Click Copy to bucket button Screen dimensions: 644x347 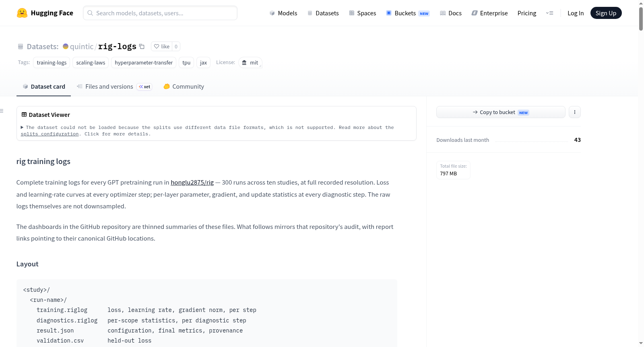501,112
